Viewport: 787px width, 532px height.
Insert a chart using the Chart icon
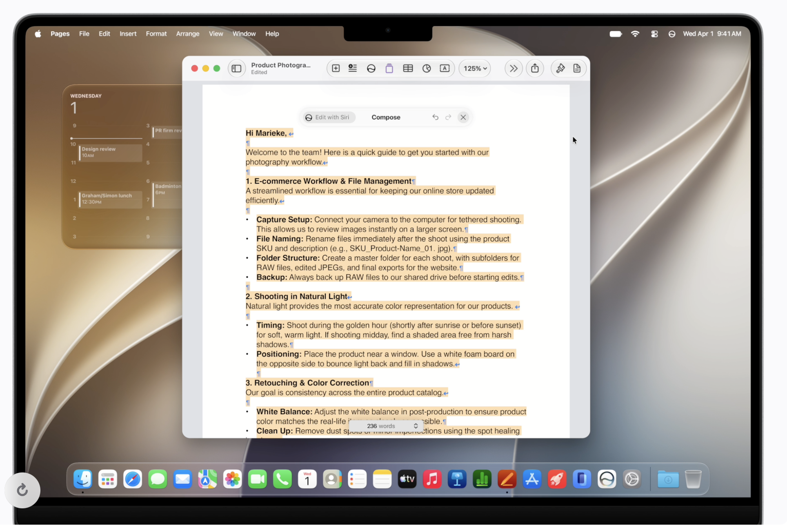[x=427, y=69]
